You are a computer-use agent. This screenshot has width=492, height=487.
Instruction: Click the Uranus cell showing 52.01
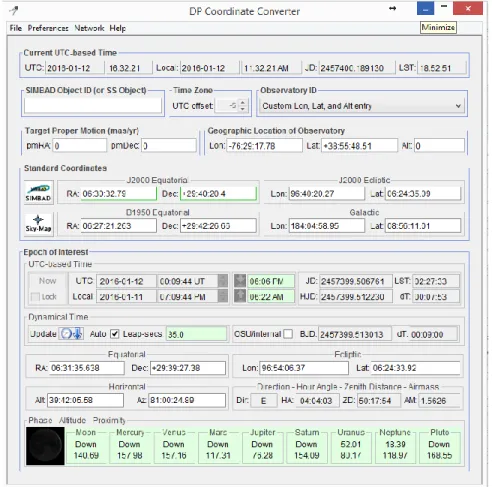(351, 447)
